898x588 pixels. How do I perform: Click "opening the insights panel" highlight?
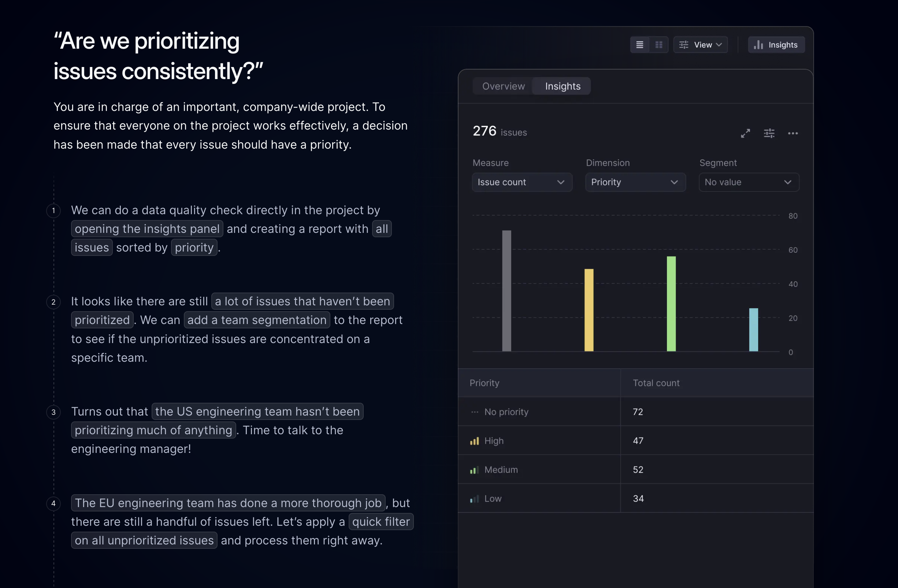click(147, 229)
